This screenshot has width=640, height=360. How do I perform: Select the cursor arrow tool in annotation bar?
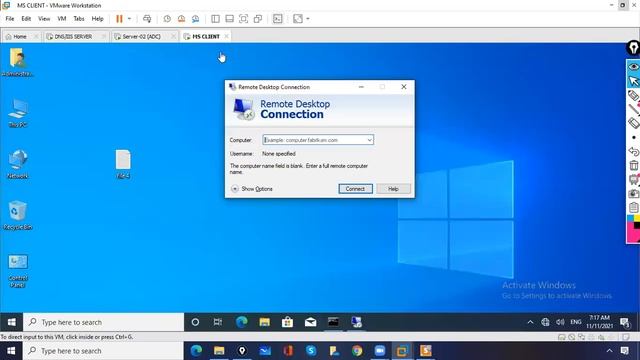point(633,81)
